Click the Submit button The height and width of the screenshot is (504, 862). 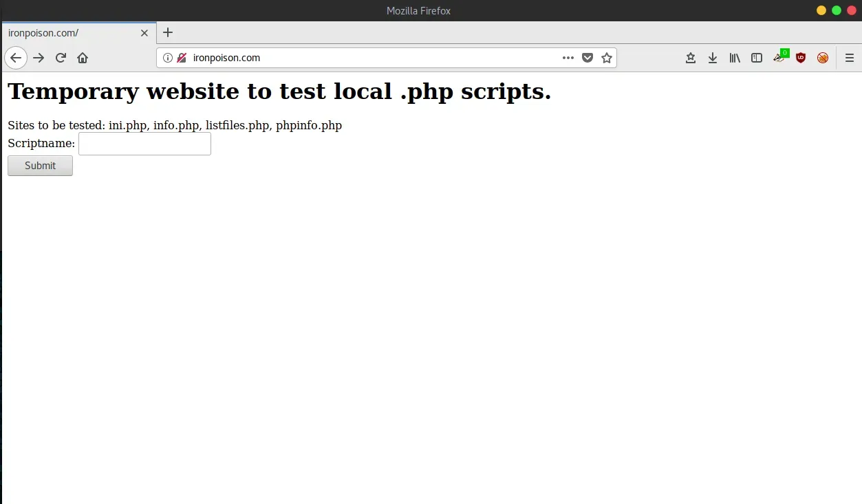point(40,166)
